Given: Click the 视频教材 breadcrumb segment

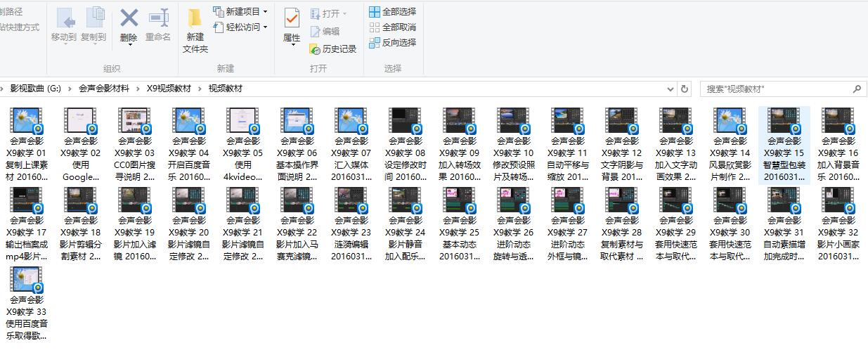Looking at the screenshot, I should coord(226,89).
